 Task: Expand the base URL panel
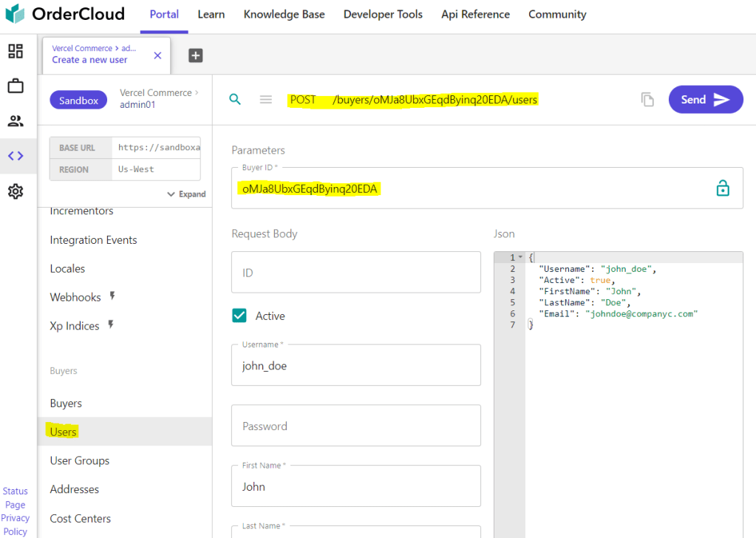pos(186,194)
